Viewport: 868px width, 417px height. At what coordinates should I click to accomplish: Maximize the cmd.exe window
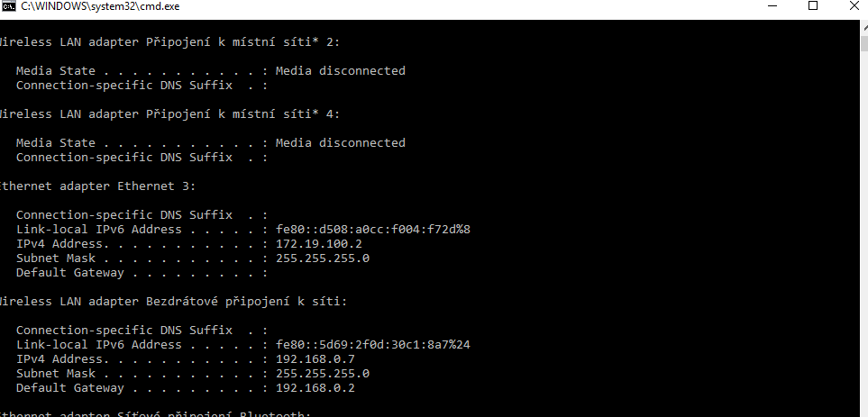(812, 6)
